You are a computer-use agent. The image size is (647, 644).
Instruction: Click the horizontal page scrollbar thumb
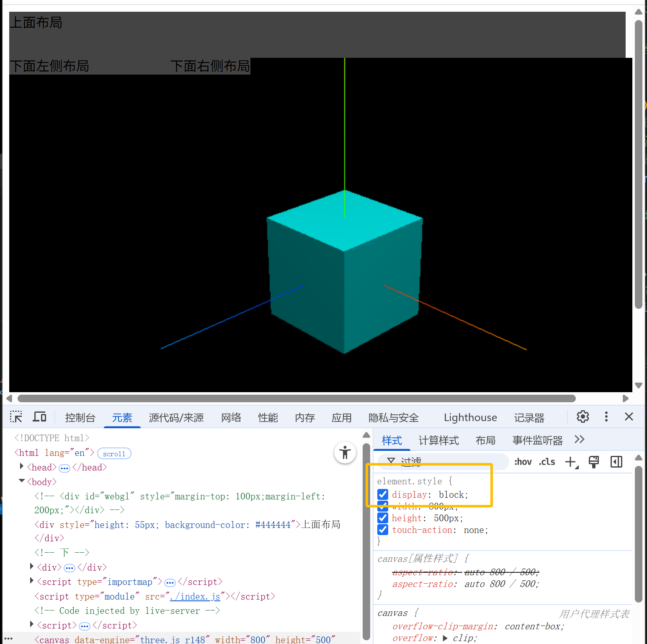pos(296,398)
